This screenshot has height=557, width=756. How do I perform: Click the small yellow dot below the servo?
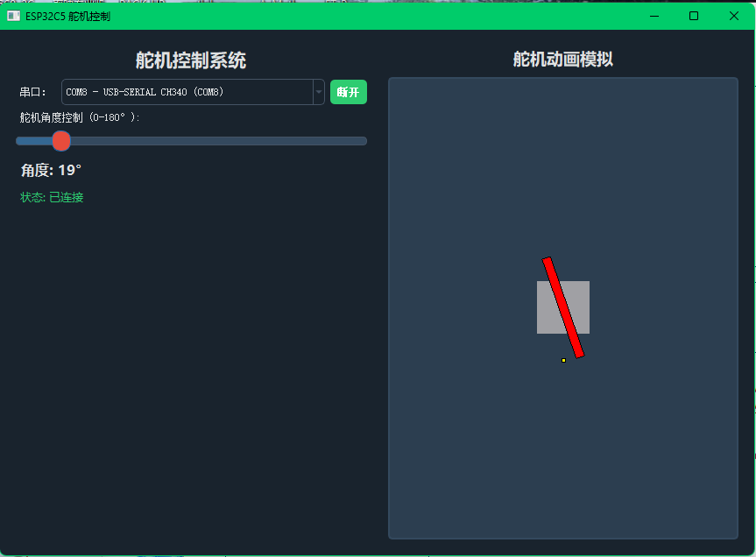(x=563, y=360)
